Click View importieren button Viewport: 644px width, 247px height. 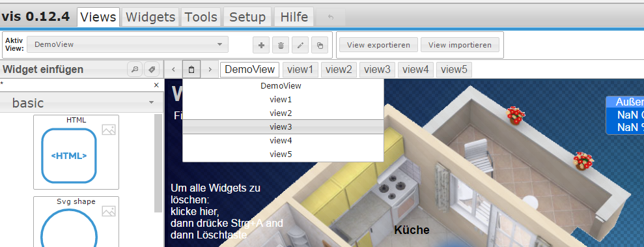[x=460, y=45]
